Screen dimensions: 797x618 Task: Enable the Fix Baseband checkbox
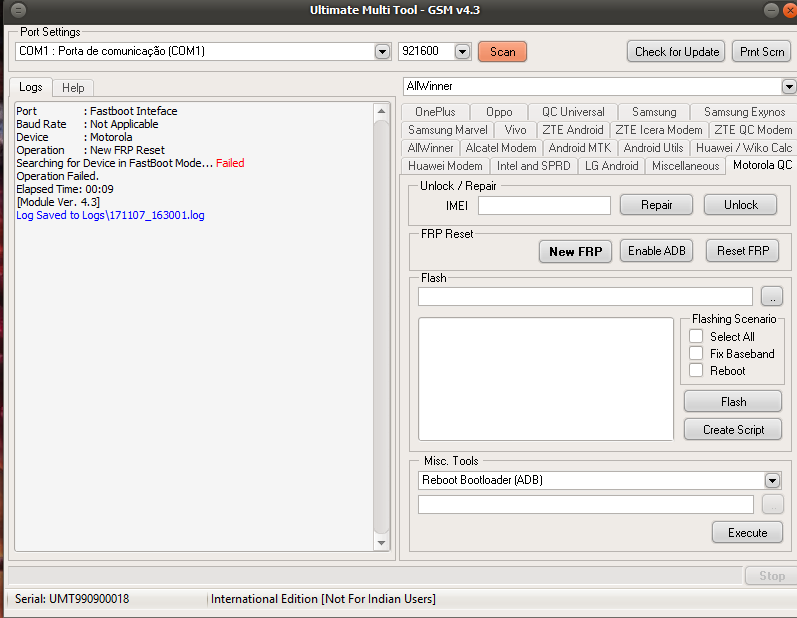click(x=696, y=354)
